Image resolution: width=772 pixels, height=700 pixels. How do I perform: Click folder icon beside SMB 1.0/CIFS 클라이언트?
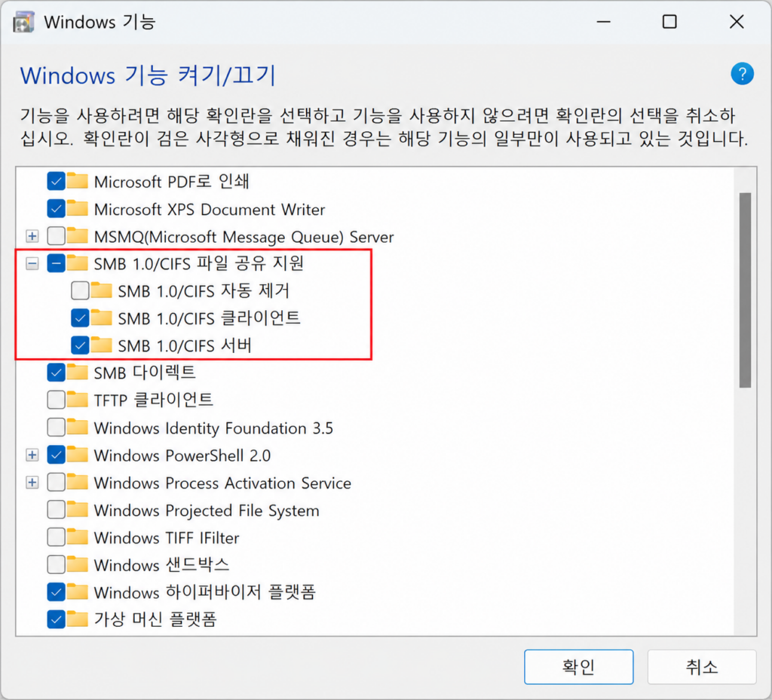tap(102, 318)
